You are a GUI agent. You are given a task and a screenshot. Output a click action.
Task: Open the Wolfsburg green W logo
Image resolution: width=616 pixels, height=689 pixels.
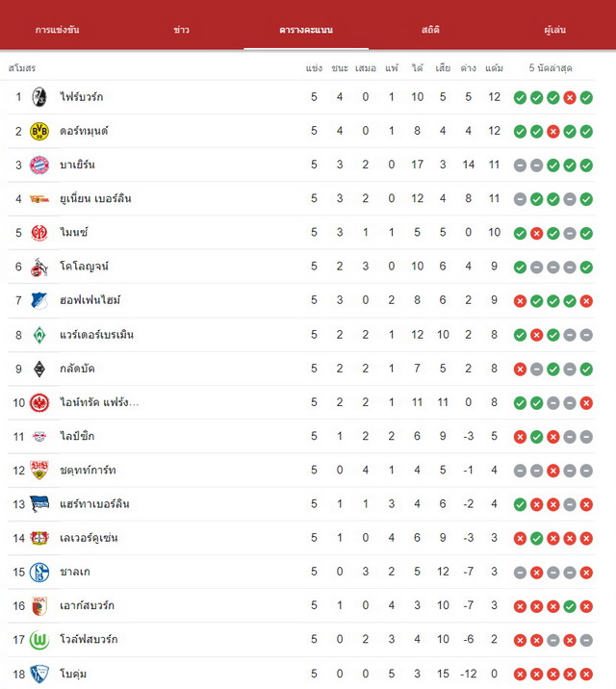[39, 640]
